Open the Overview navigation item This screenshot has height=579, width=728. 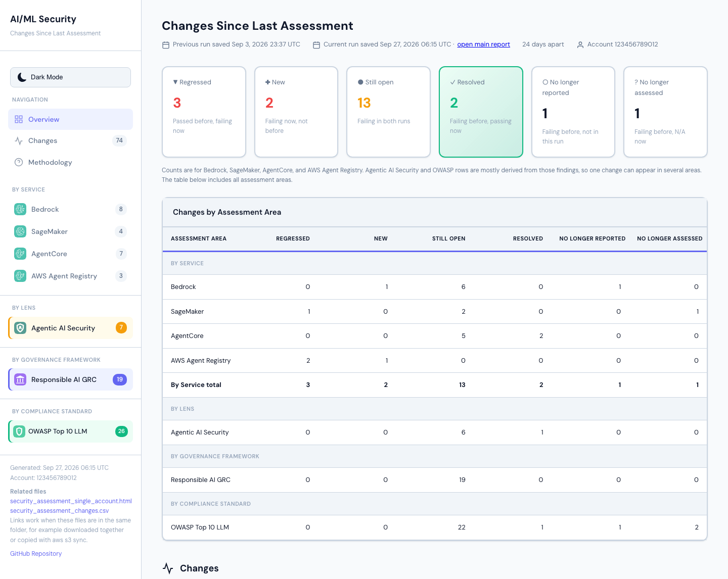point(70,119)
